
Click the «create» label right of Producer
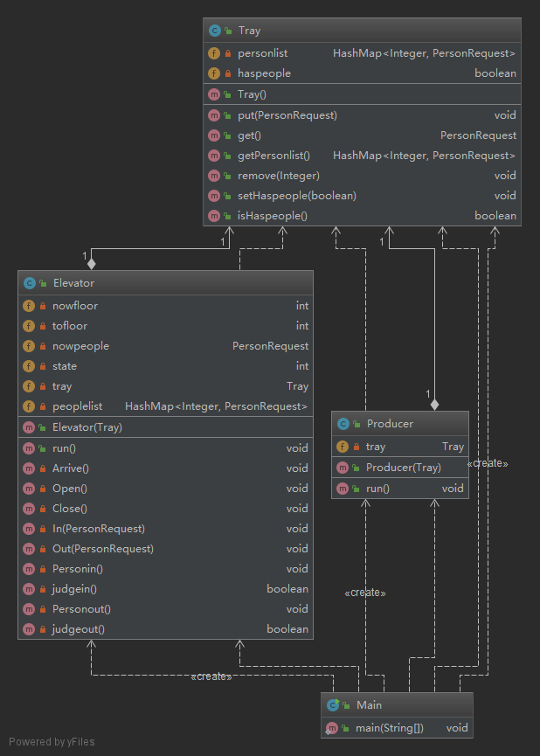488,464
